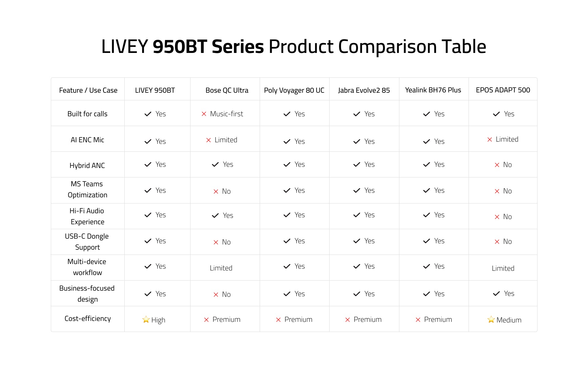Select the Bose QC Ultra column header
Image resolution: width=588 pixels, height=365 pixels.
click(x=227, y=90)
